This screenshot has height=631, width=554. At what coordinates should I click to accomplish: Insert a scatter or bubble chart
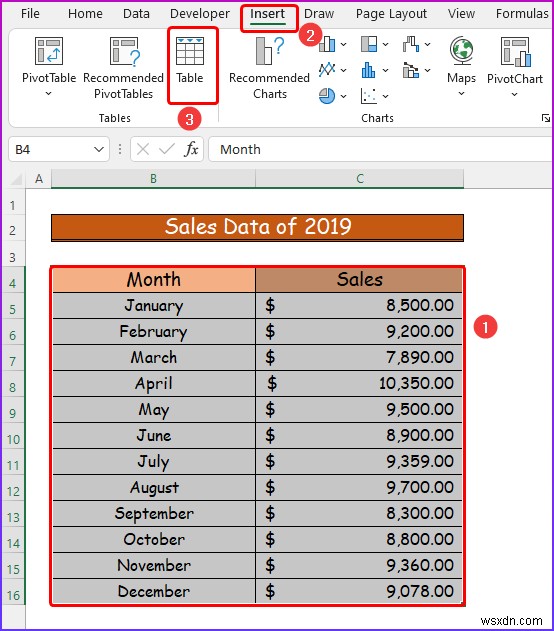click(369, 96)
